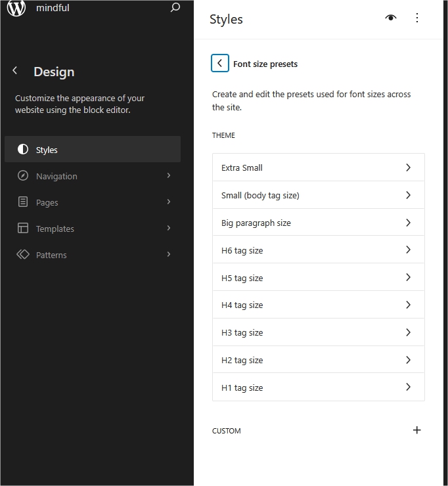Click the Templates layout icon
The width and height of the screenshot is (448, 486).
23,229
